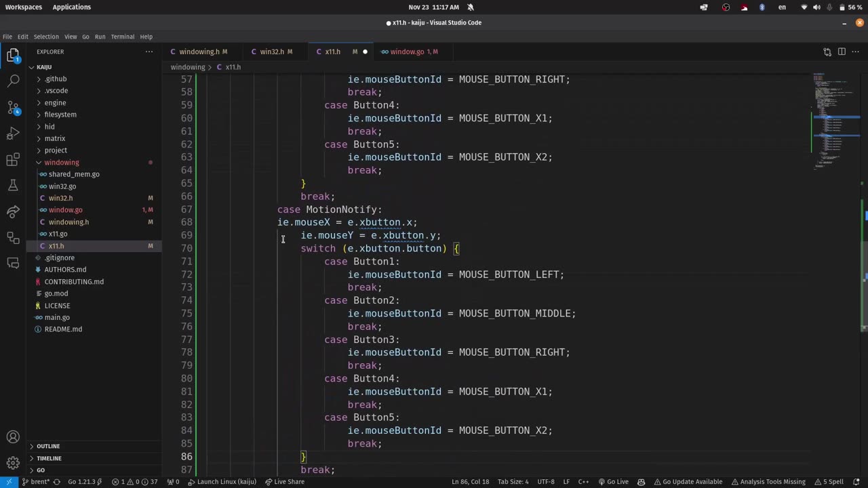Change the LF end of line sequence
This screenshot has width=868, height=488.
566,482
